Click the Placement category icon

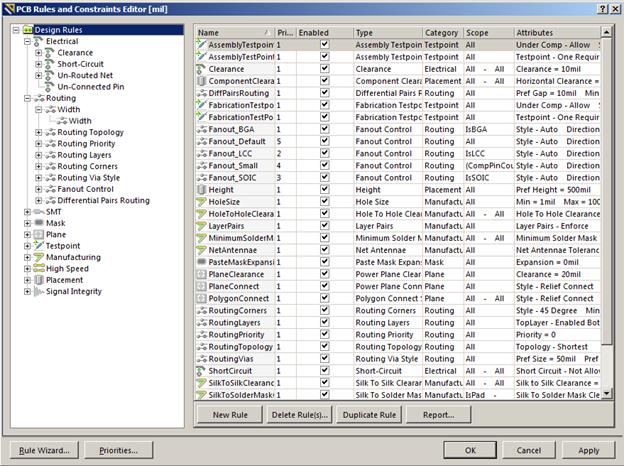click(x=39, y=280)
